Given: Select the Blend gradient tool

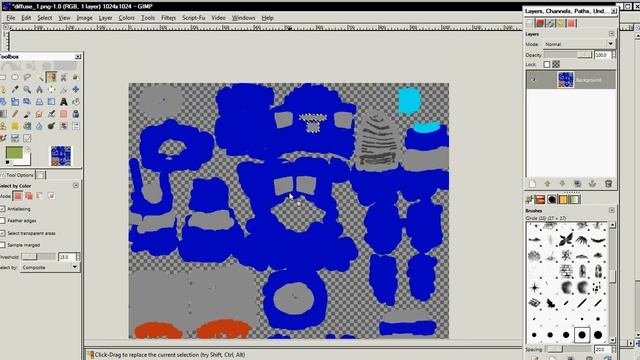Looking at the screenshot, I should [2, 114].
